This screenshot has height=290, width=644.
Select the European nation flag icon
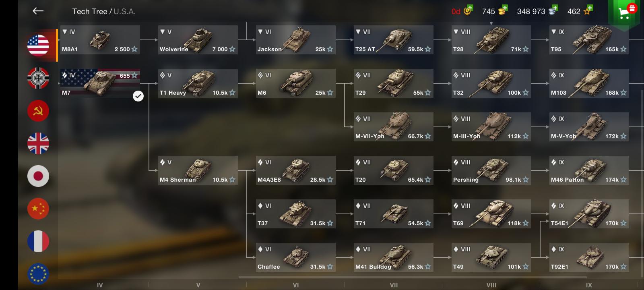[x=38, y=274]
